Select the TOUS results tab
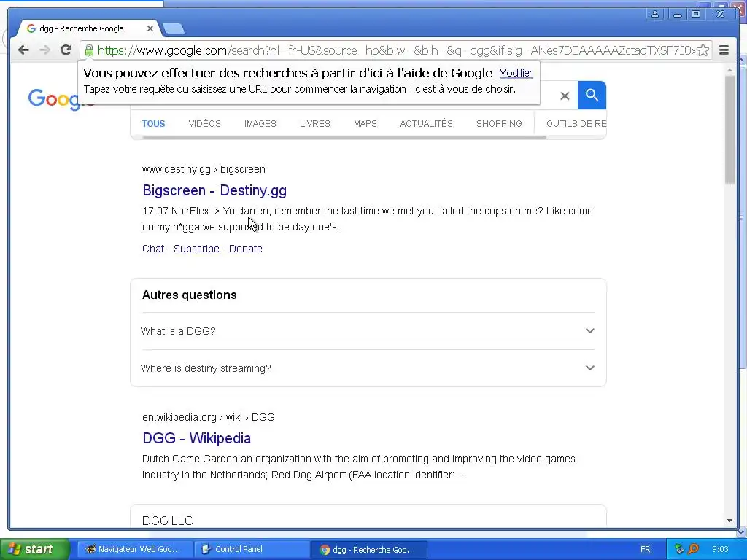 (x=153, y=124)
